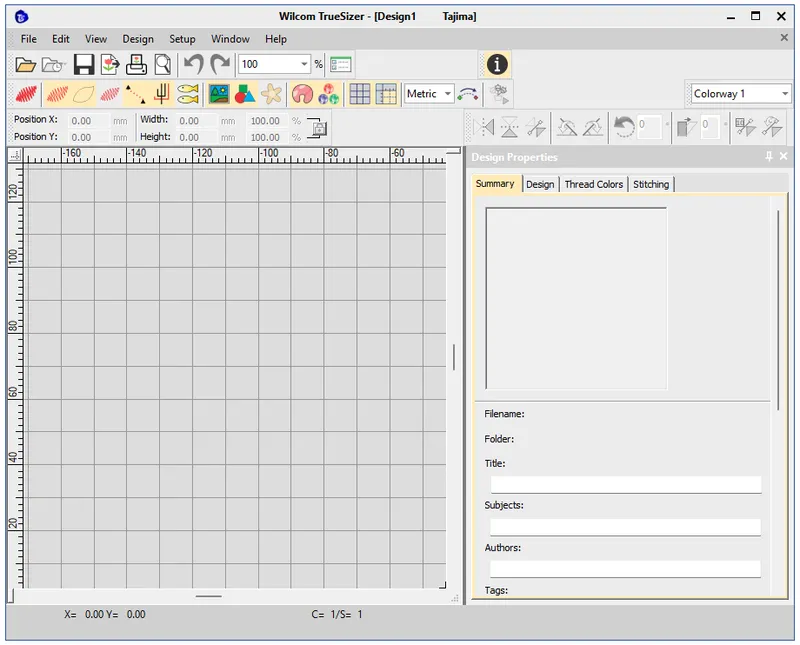Click the skew object icon
800x645 pixels.
(687, 127)
